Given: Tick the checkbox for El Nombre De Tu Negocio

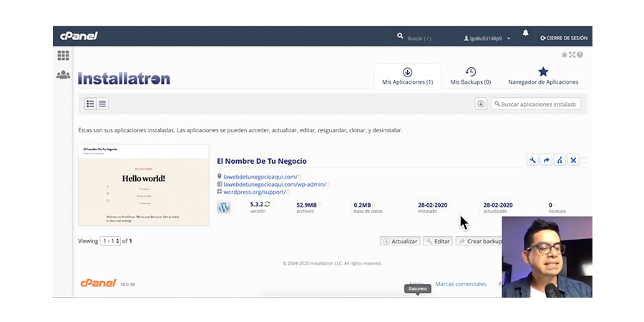Looking at the screenshot, I should point(584,160).
